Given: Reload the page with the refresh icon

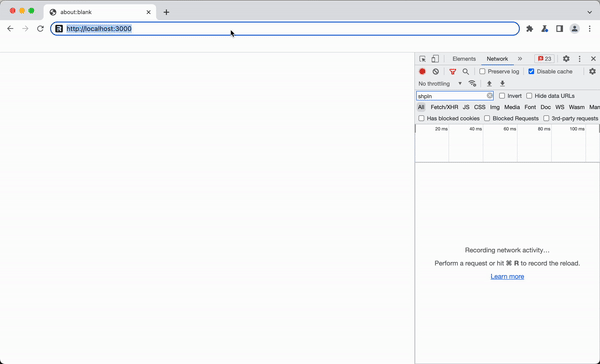Looking at the screenshot, I should pyautogui.click(x=40, y=29).
